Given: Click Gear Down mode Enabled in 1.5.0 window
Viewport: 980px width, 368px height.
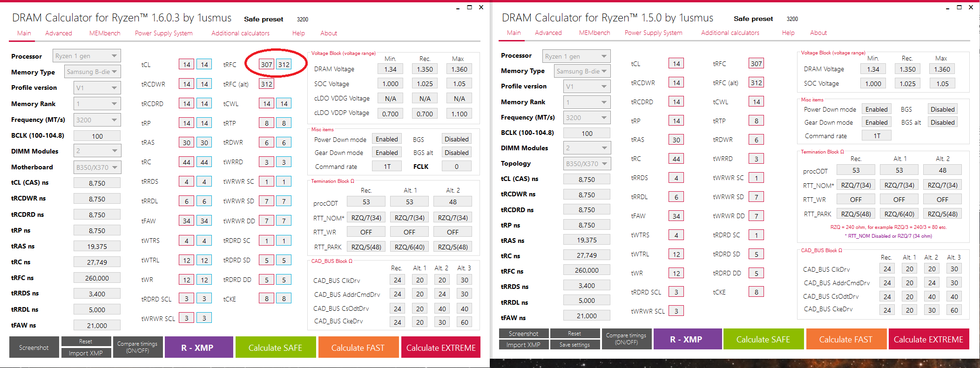Looking at the screenshot, I should coord(877,122).
